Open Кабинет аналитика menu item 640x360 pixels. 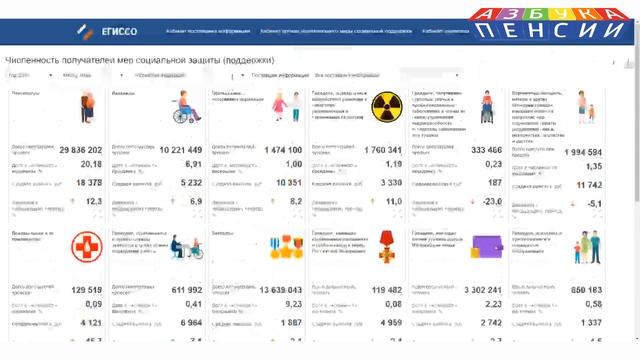445,31
